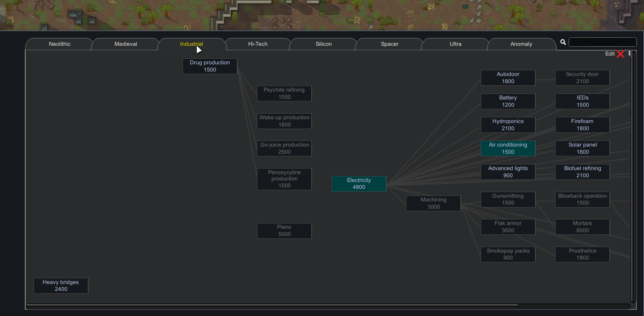The height and width of the screenshot is (316, 644).
Task: Click the Mortars 6000 research node
Action: coord(582,227)
